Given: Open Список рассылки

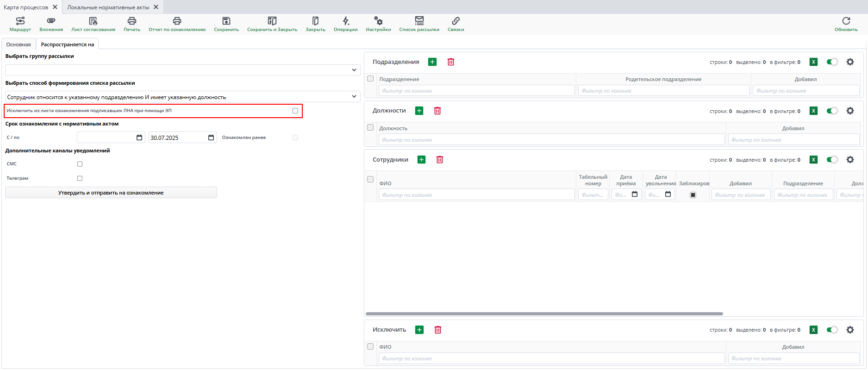Looking at the screenshot, I should [419, 24].
